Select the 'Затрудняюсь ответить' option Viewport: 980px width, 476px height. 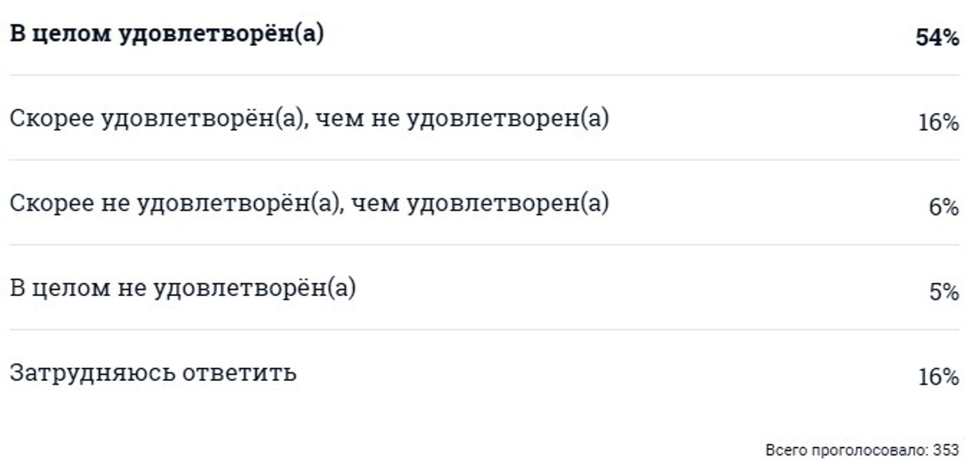(484, 373)
